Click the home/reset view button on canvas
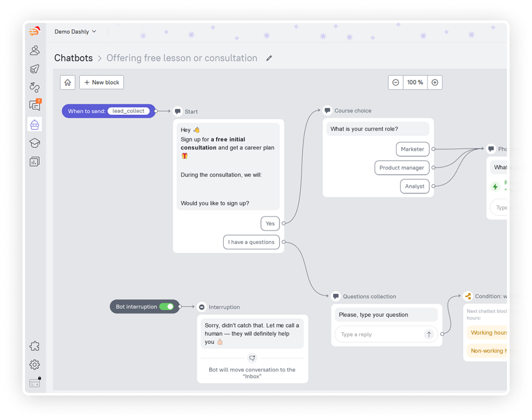This screenshot has height=420, width=532. coord(68,83)
